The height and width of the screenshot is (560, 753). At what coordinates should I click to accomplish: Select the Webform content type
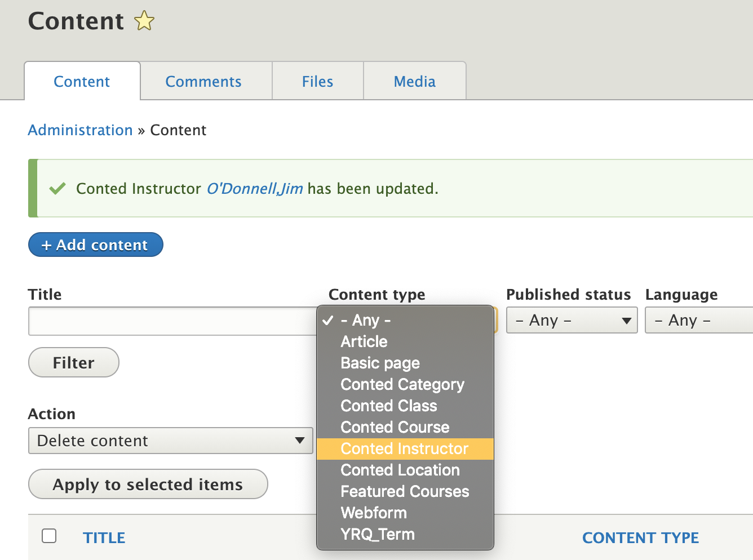click(x=374, y=513)
